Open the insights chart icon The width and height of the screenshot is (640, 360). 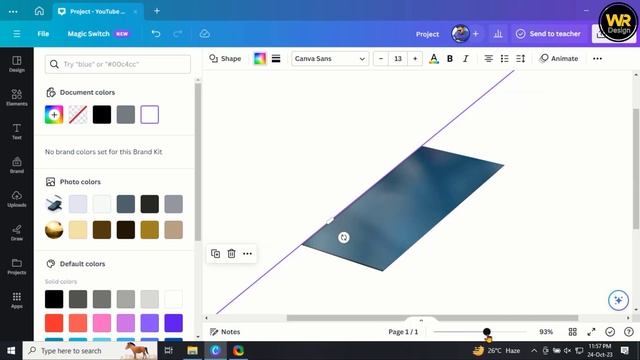pos(498,34)
